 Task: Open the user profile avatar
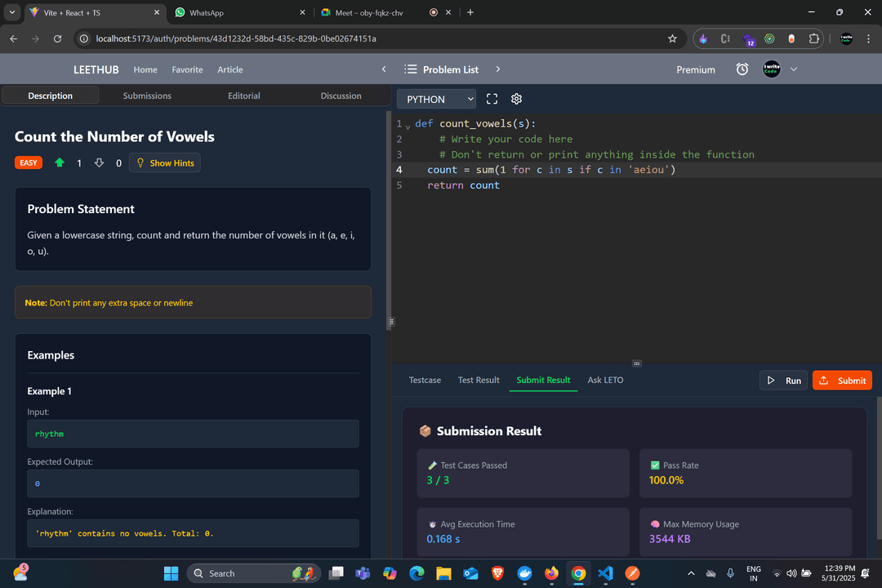[x=772, y=69]
